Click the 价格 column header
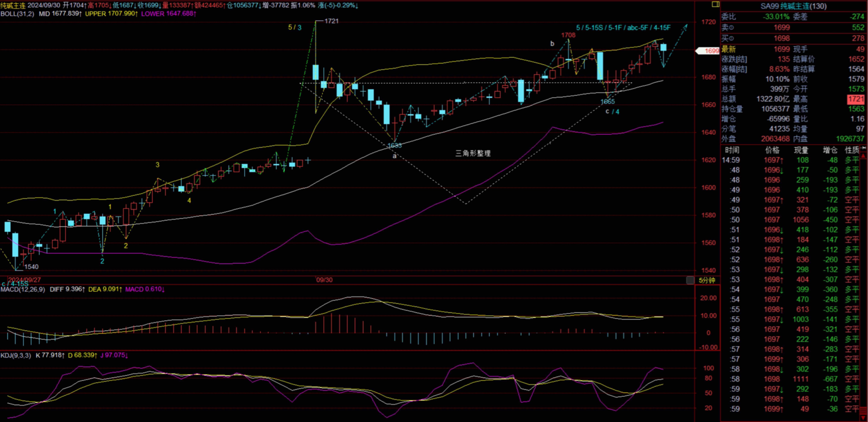868x422 pixels. (772, 150)
